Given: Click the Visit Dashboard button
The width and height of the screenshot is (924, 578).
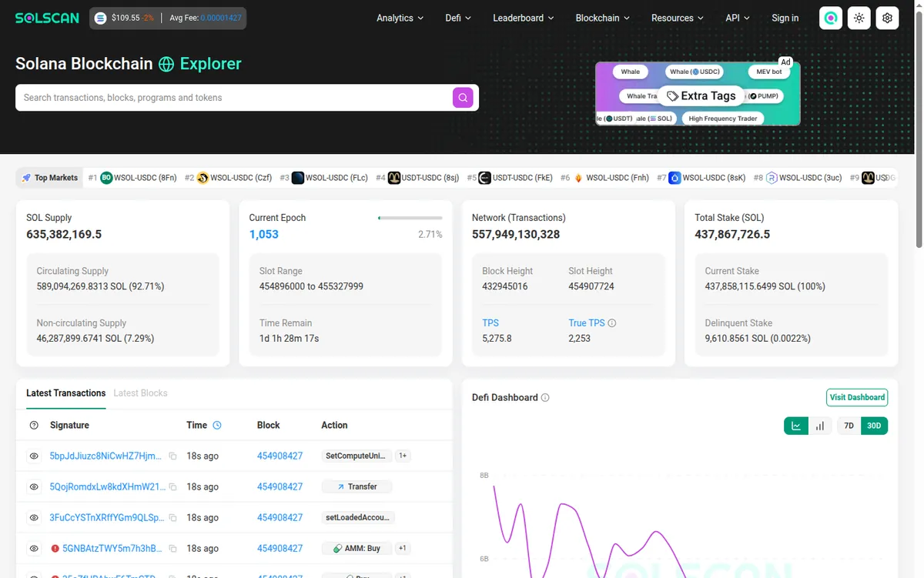Looking at the screenshot, I should point(857,397).
